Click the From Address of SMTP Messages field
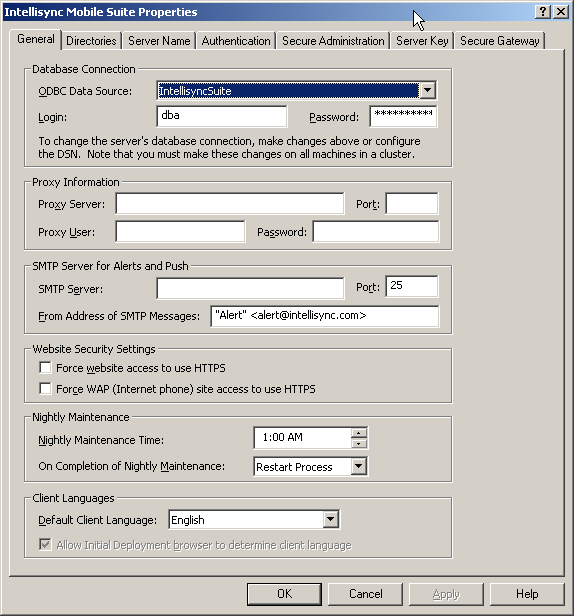This screenshot has width=574, height=616. pyautogui.click(x=325, y=316)
